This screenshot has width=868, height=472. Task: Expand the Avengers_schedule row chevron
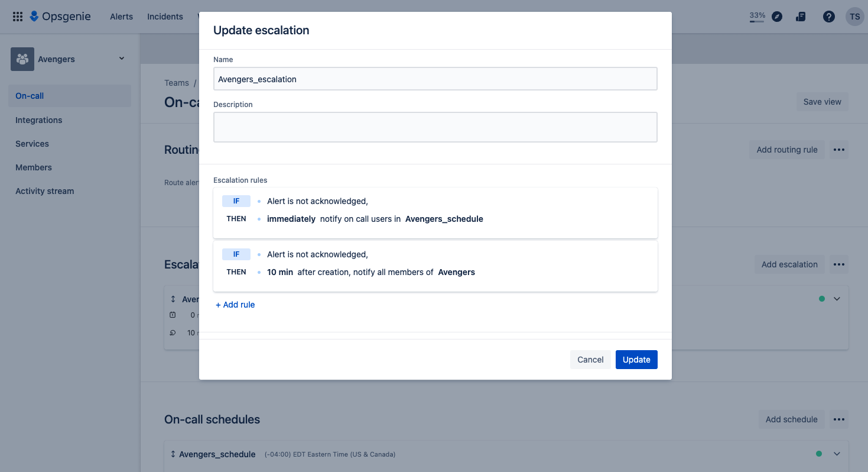pos(836,453)
